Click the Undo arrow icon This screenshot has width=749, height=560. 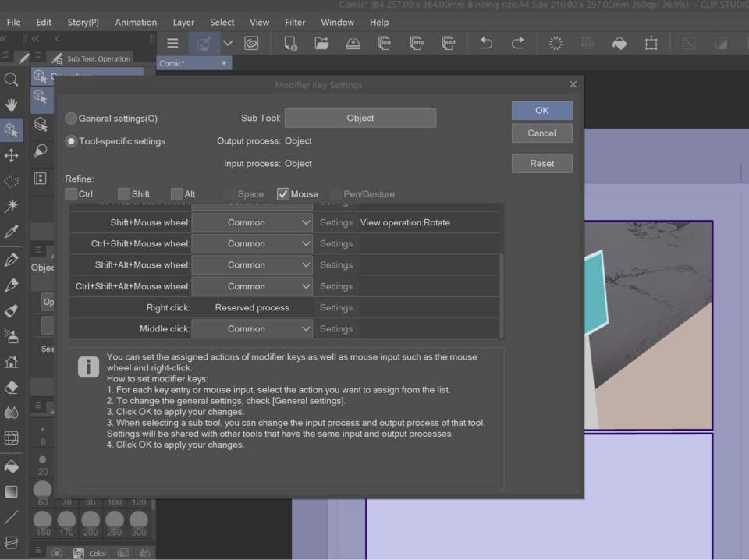coord(486,44)
